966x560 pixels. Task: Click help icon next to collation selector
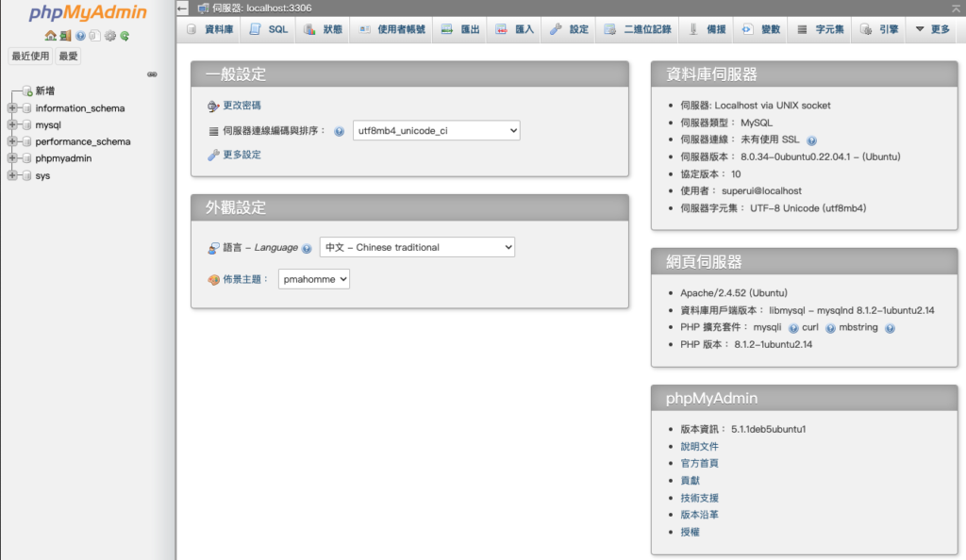coord(339,131)
